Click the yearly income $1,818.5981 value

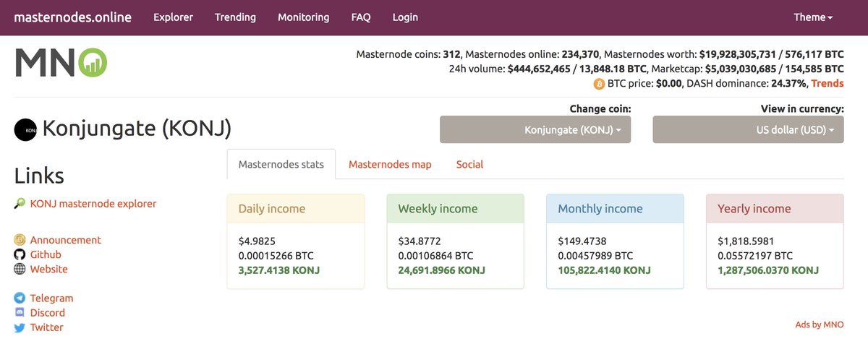(745, 241)
